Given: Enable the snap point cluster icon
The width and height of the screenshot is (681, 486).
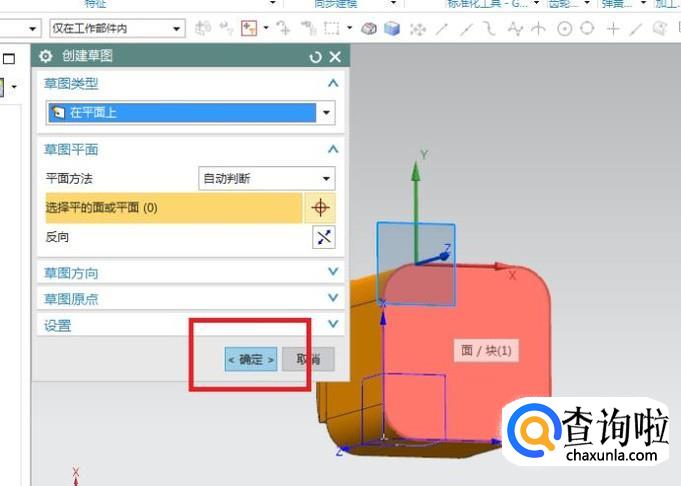Looking at the screenshot, I should click(x=418, y=29).
